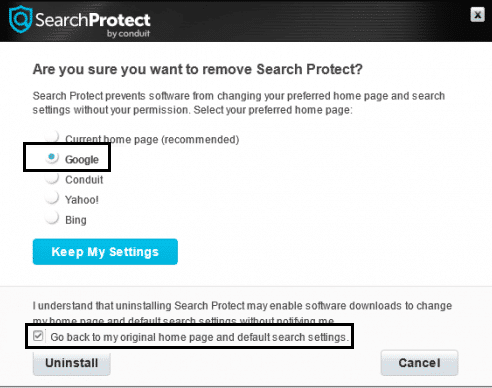This screenshot has width=492, height=388.
Task: Cancel the removal dialog
Action: (419, 363)
